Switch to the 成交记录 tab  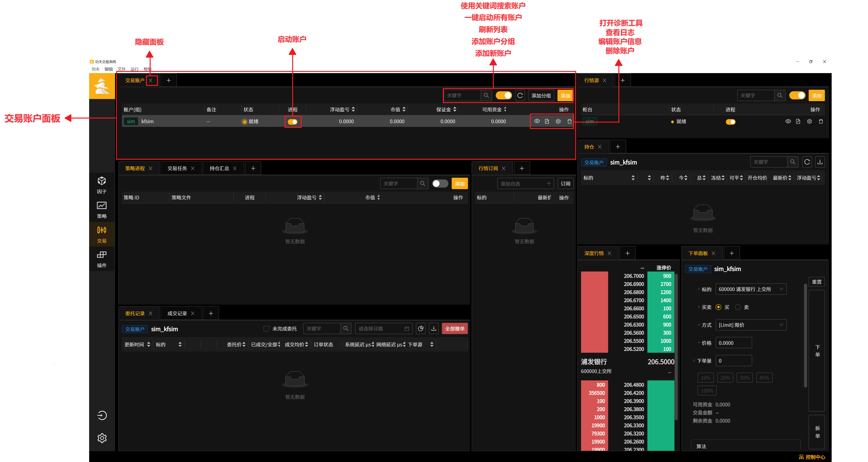(177, 313)
